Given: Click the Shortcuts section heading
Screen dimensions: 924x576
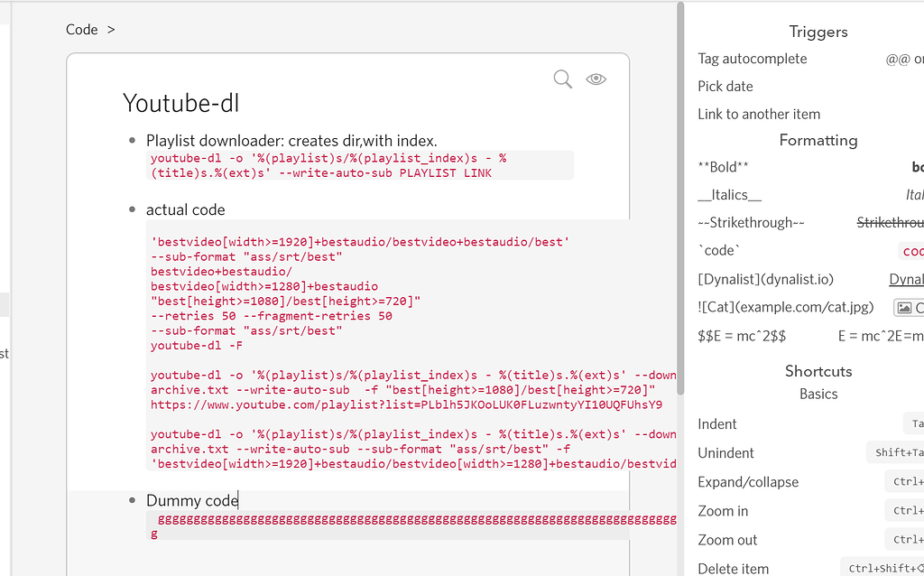Looking at the screenshot, I should (x=818, y=371).
